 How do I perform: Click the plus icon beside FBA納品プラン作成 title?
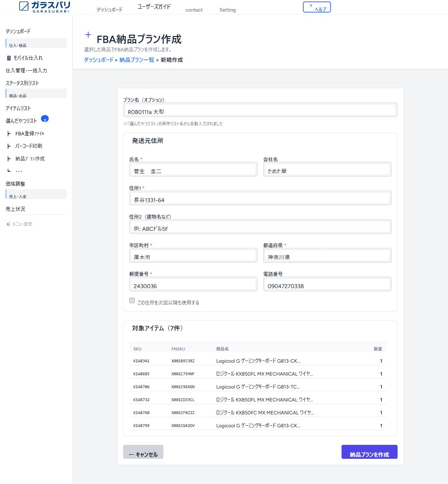point(88,35)
